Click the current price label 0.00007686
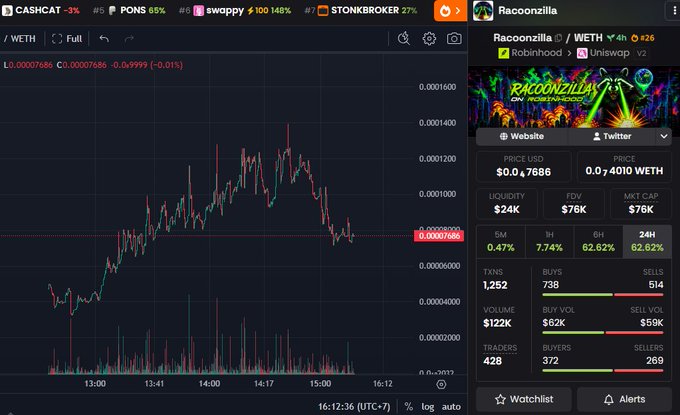 439,236
